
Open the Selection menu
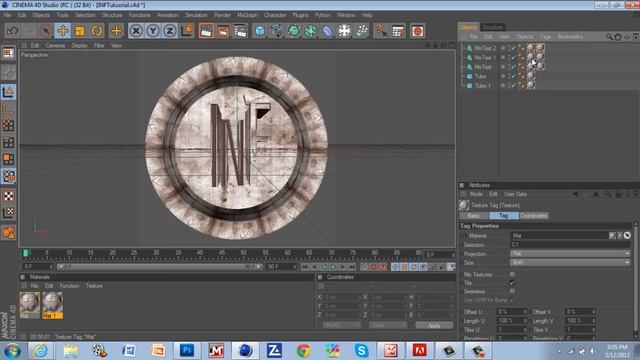pyautogui.click(x=85, y=15)
